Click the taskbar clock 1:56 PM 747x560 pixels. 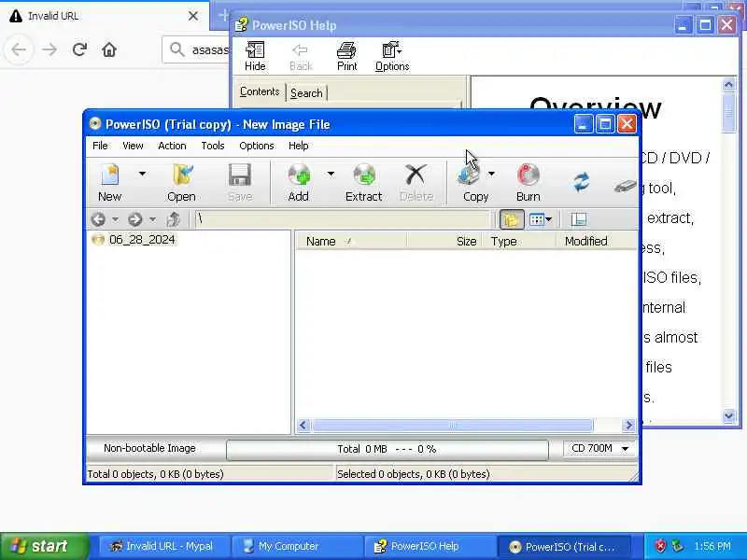[x=712, y=546]
